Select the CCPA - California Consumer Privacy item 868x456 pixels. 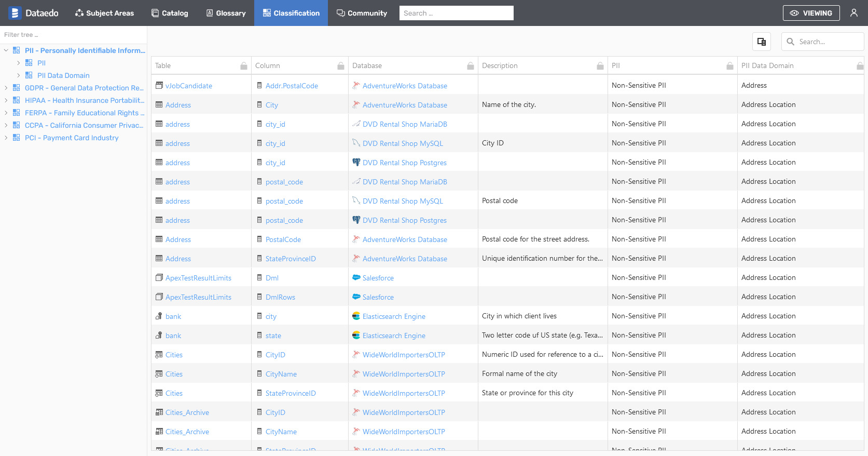[x=84, y=125]
